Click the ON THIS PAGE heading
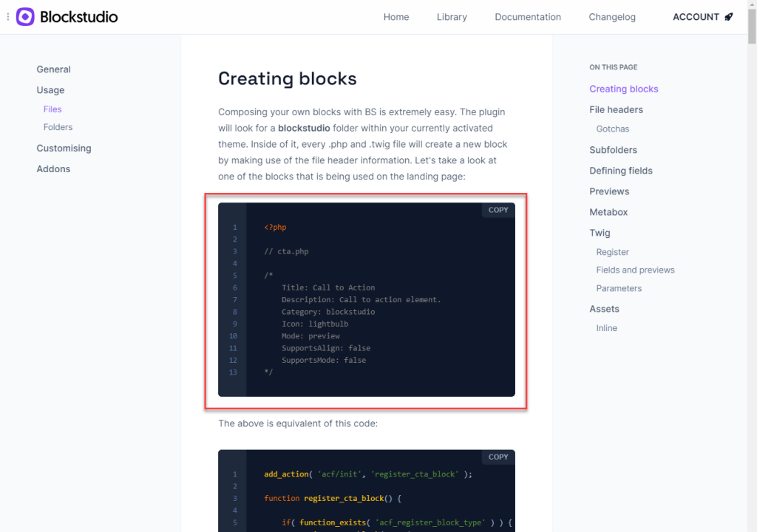 coord(613,67)
